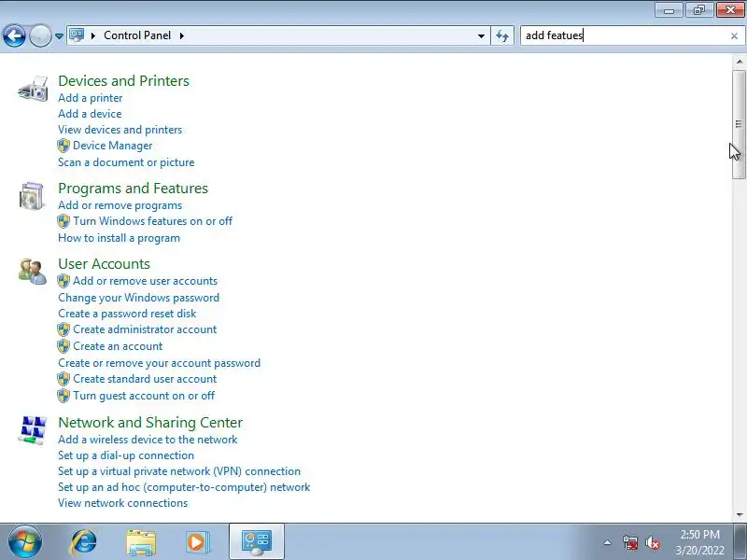The height and width of the screenshot is (560, 747).
Task: Click Create a password reset disk
Action: pyautogui.click(x=127, y=314)
